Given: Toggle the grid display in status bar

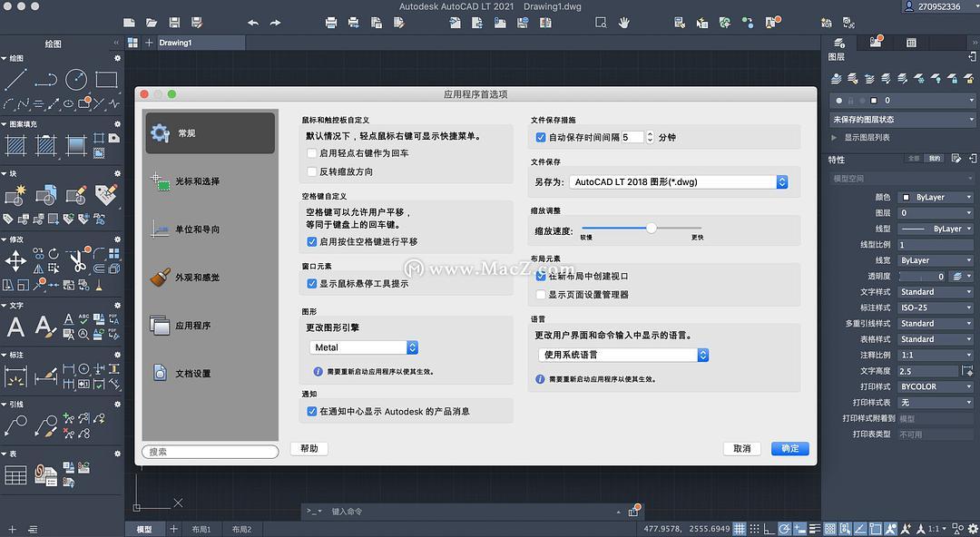Looking at the screenshot, I should 740,529.
